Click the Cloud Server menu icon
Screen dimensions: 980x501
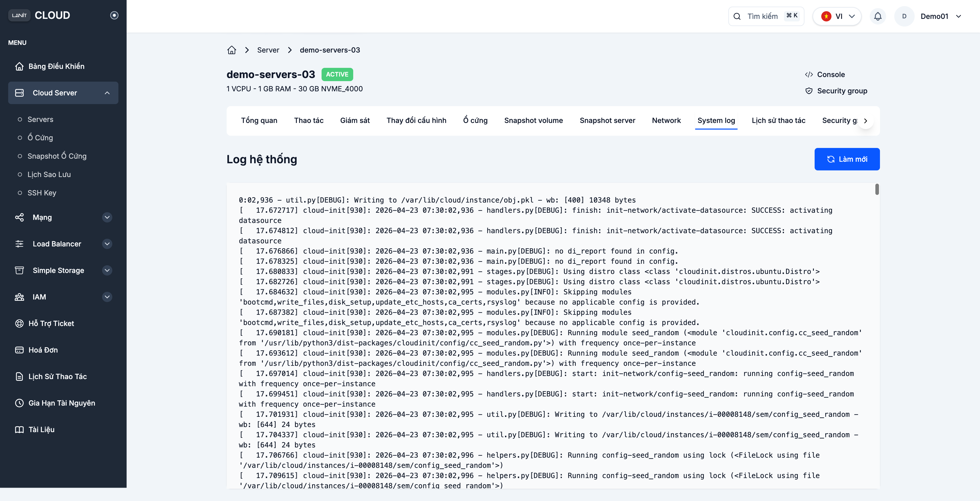(19, 93)
